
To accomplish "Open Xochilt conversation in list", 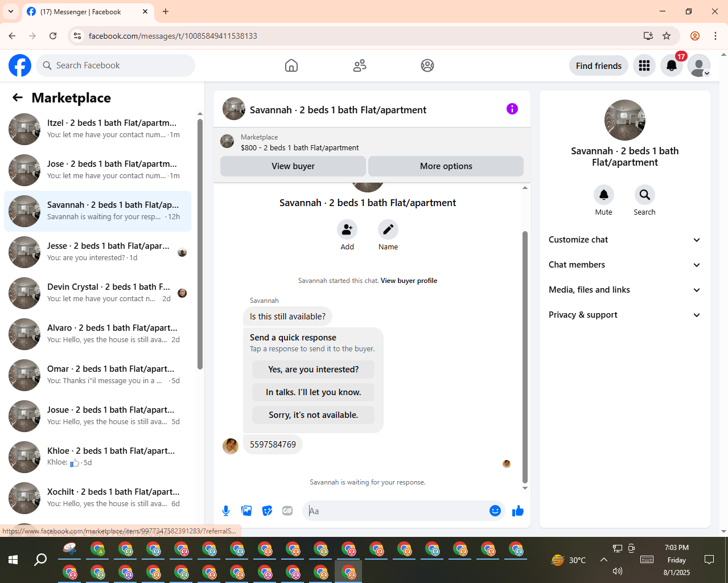I will [98, 498].
